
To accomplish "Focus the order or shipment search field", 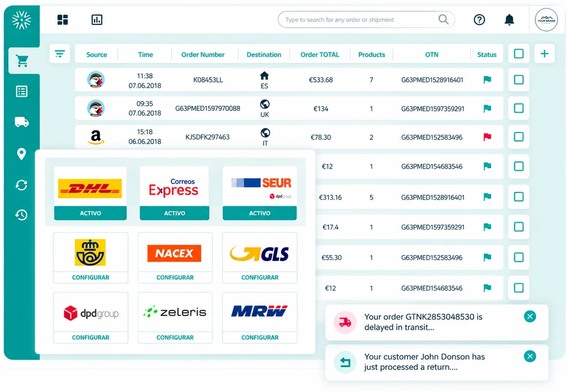I will click(366, 19).
